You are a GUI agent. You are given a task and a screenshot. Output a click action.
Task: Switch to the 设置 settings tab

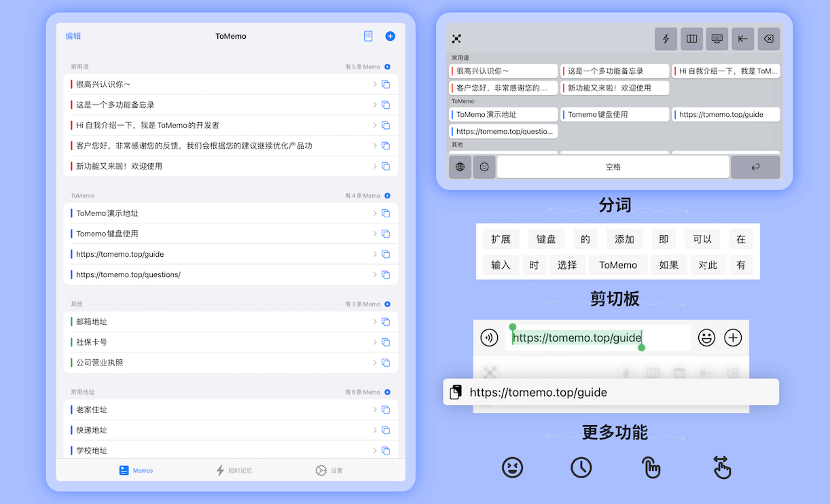tap(329, 470)
